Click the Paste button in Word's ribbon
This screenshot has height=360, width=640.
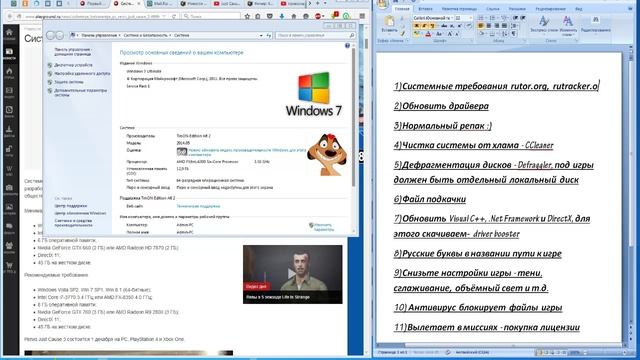(389, 24)
